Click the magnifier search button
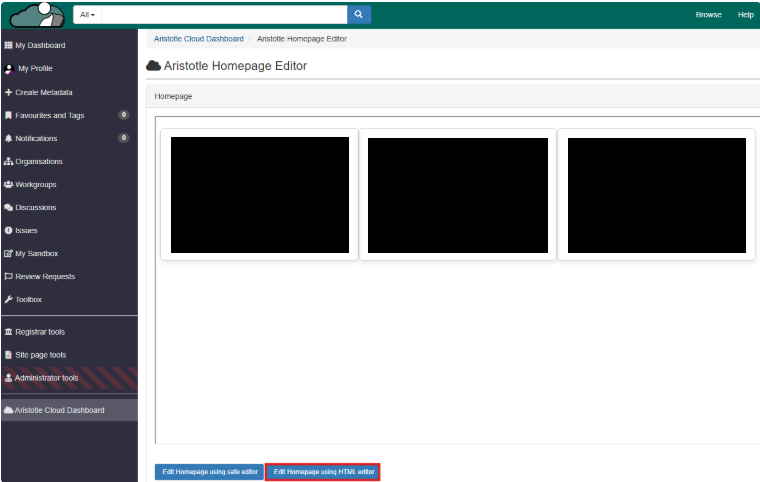Screen dimensions: 760x482 [359, 14]
